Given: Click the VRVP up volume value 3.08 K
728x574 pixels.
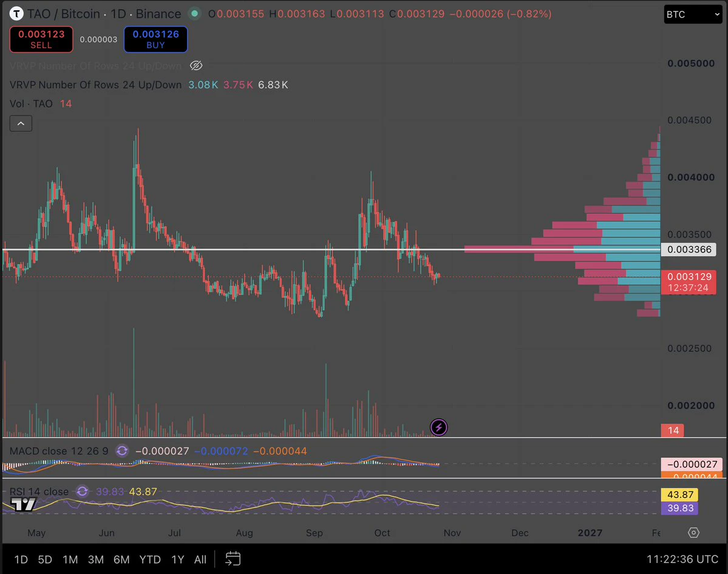Looking at the screenshot, I should (x=203, y=85).
